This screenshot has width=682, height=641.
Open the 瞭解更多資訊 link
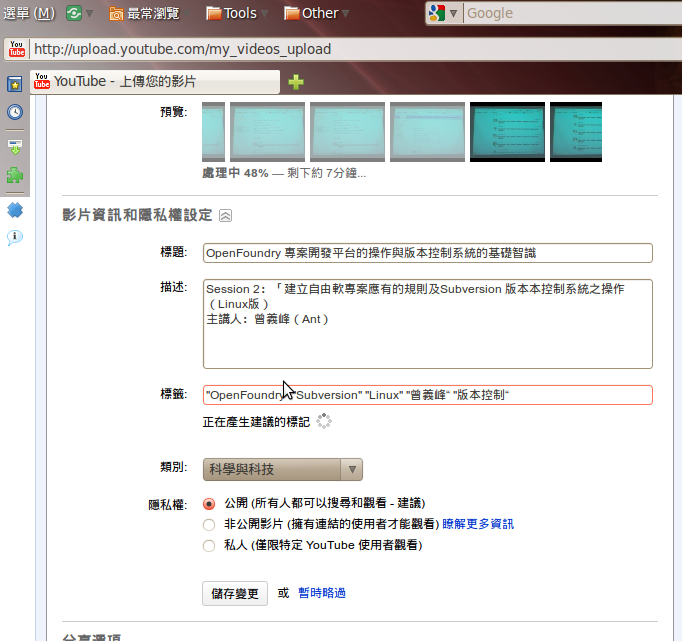(478, 524)
